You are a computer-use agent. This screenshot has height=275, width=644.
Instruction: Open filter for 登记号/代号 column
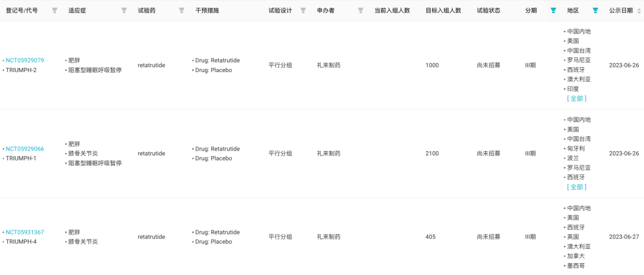[x=54, y=11]
